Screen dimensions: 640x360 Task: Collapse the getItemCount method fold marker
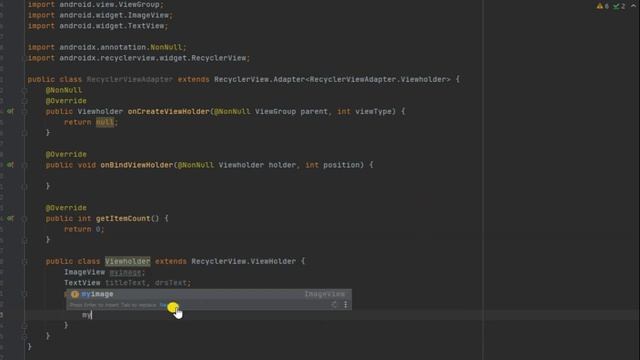24,219
